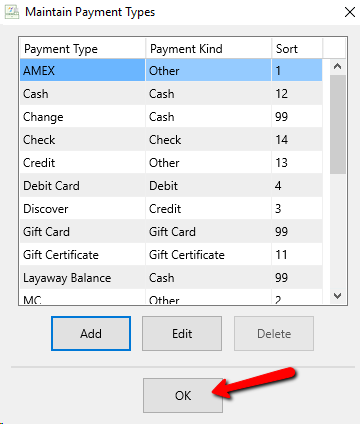Click sort value 99 in Layaway Balance row
This screenshot has width=360, height=426.
point(297,278)
